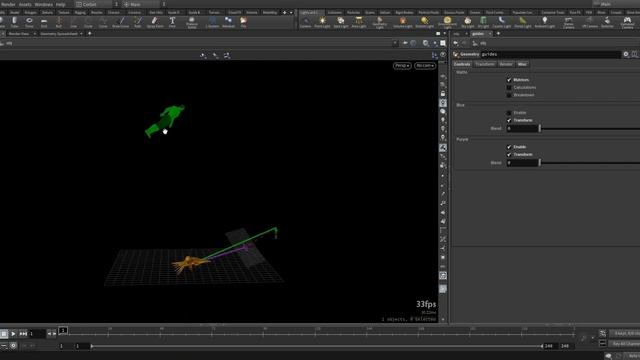Screen dimensions: 640x360
Task: Open the Geometry Spreadsheet pane tab
Action: coord(59,34)
